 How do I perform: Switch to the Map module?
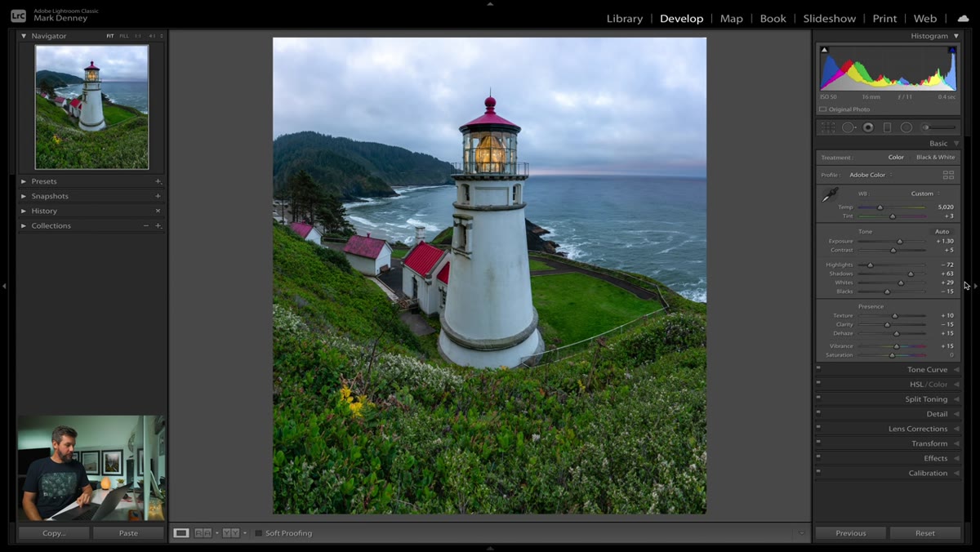732,18
